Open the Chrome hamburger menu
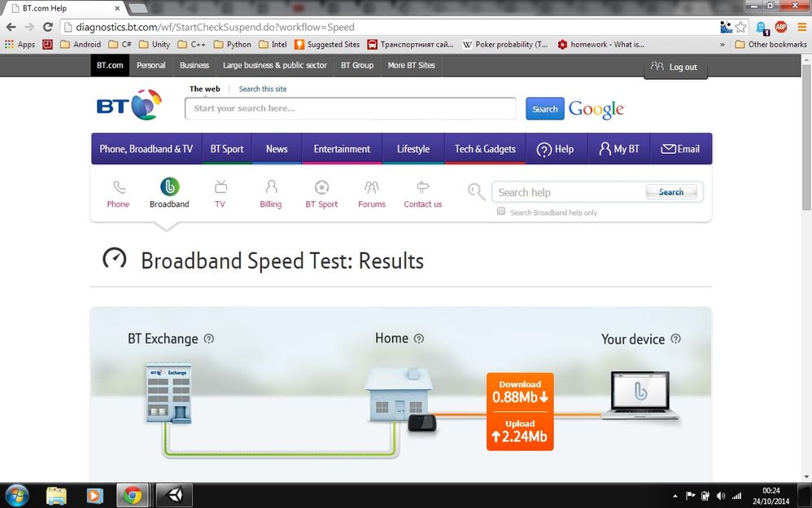The height and width of the screenshot is (508, 812). [801, 27]
